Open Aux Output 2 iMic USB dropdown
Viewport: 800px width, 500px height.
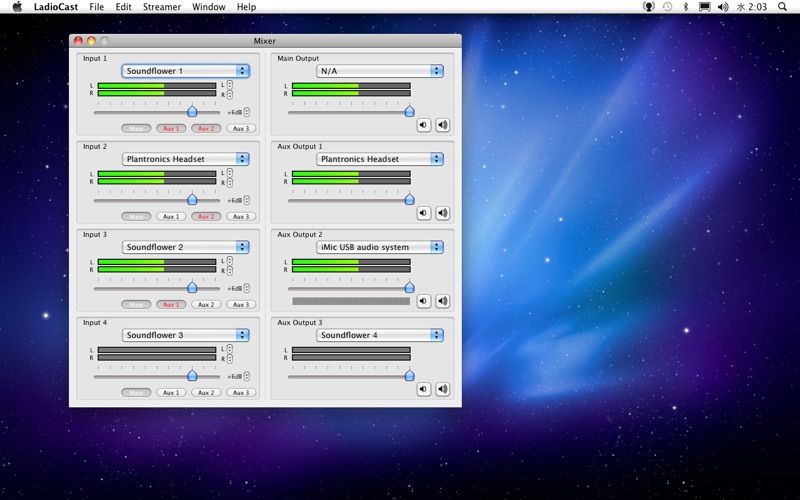coord(380,247)
